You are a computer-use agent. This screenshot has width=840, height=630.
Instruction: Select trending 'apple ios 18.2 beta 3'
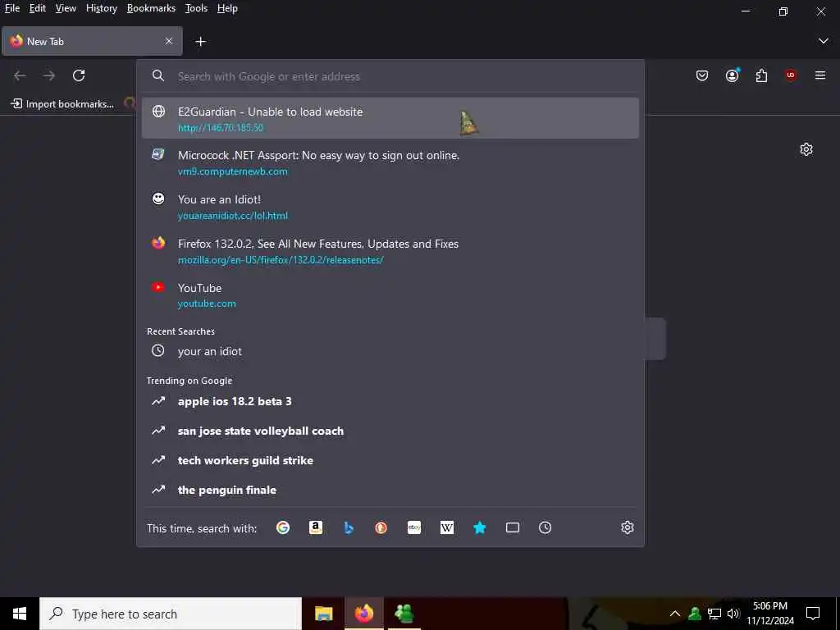coord(390,401)
